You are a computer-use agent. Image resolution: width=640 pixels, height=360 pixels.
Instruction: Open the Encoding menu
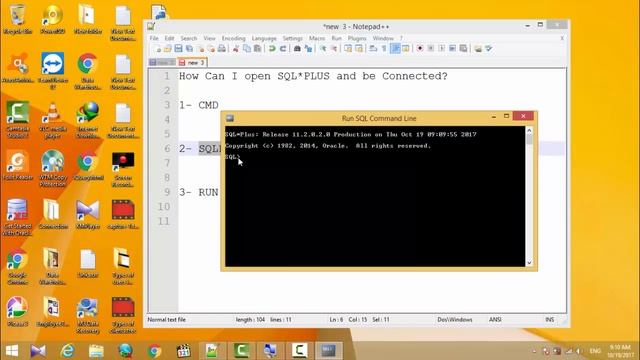tap(233, 38)
